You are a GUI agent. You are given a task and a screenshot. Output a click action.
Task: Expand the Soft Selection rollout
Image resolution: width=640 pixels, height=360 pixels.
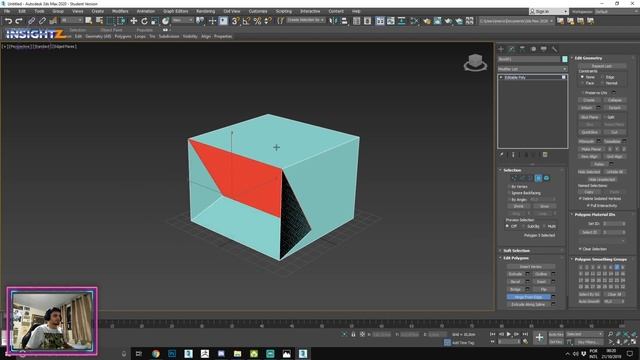coord(516,251)
